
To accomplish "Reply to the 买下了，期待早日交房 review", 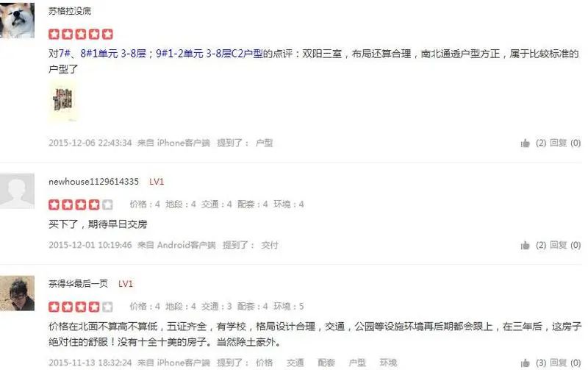I will click(565, 246).
